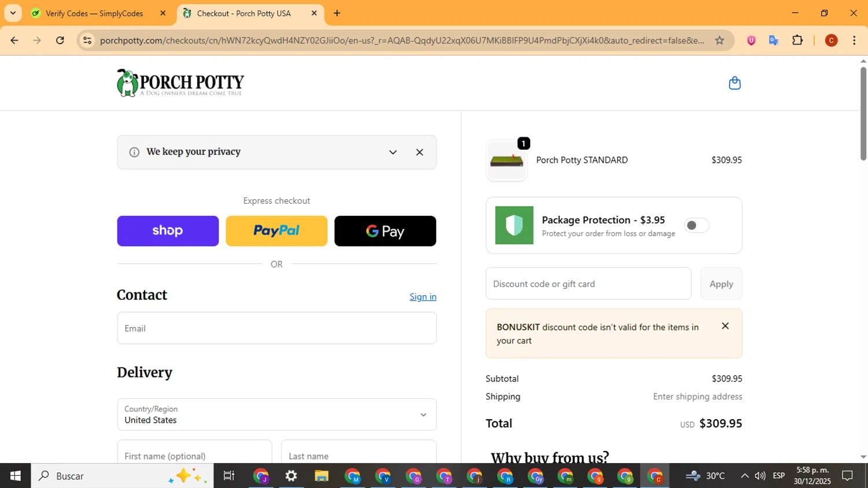This screenshot has height=488, width=868.
Task: Open Windows Task View
Action: 229,476
